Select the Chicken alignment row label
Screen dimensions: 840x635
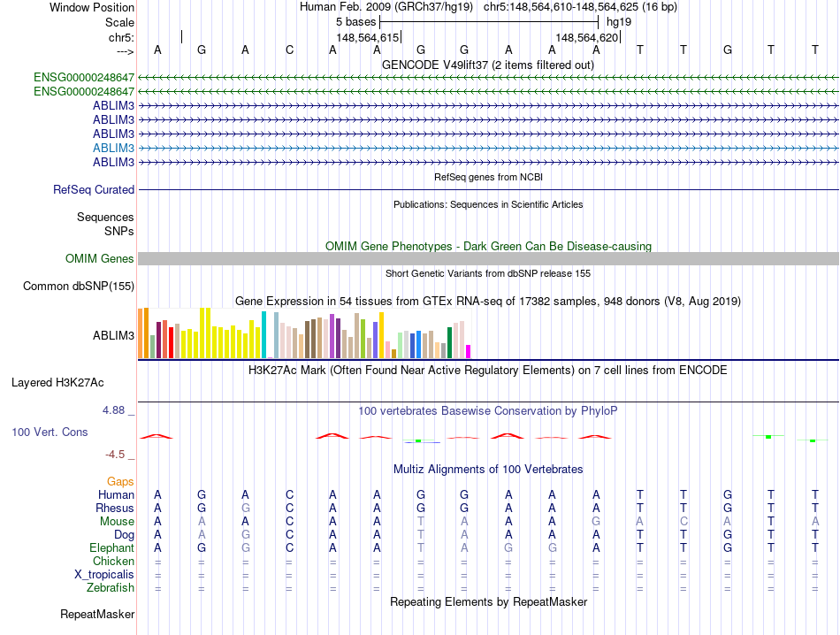click(x=113, y=561)
